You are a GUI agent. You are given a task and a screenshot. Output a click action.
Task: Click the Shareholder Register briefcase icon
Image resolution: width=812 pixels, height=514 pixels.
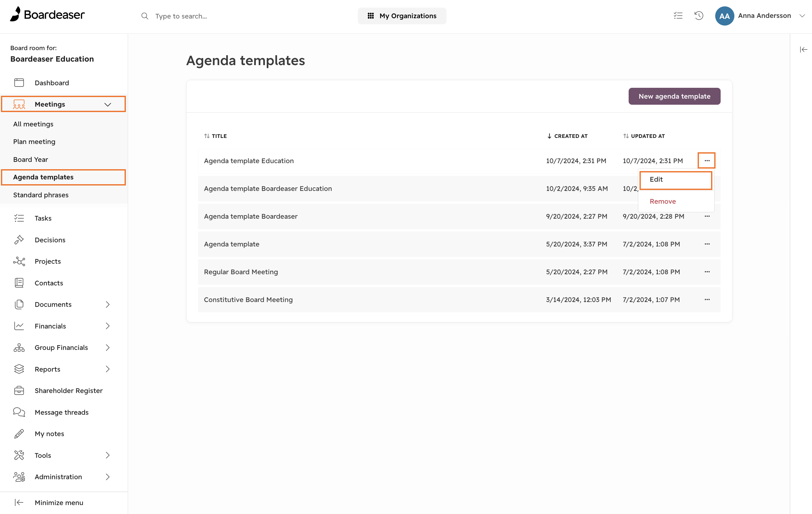point(19,391)
